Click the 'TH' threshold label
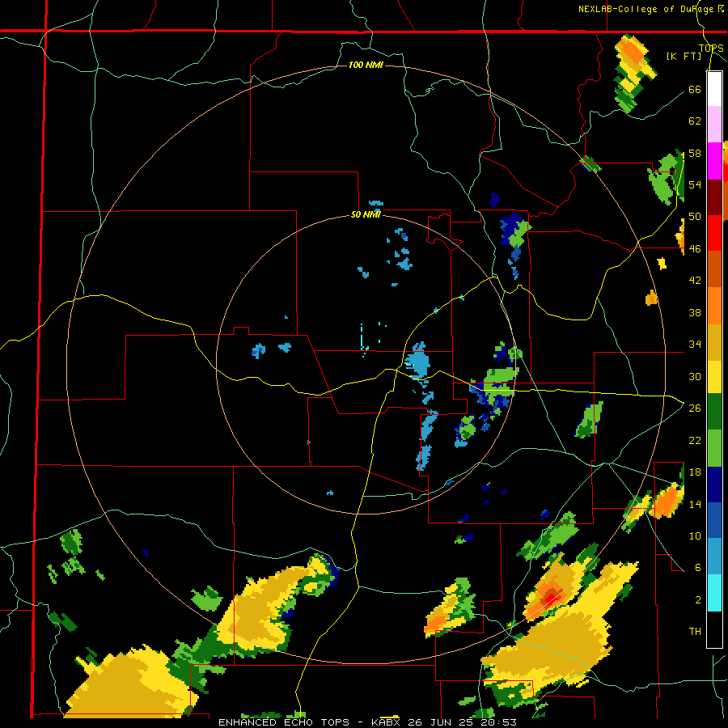 [695, 632]
